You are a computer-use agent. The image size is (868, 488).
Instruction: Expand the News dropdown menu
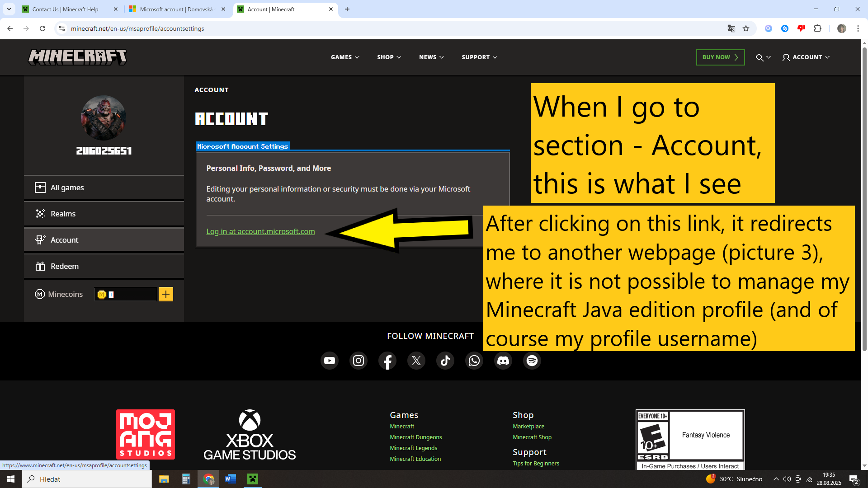coord(431,57)
